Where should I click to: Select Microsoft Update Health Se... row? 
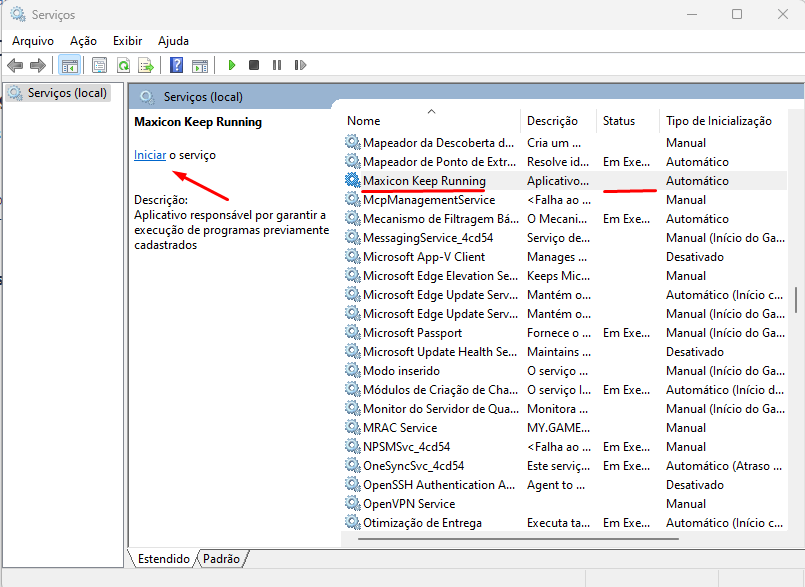click(x=564, y=351)
